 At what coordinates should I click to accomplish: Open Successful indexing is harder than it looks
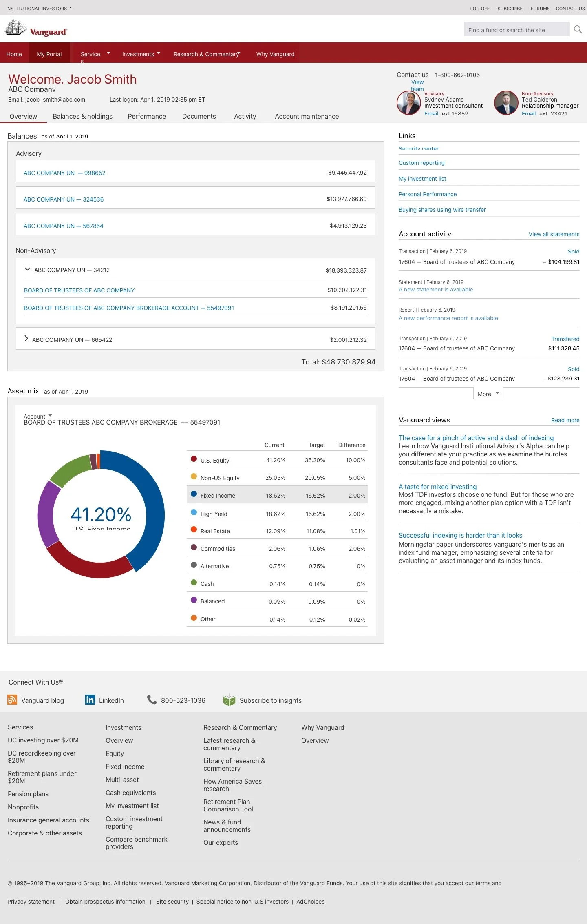460,535
